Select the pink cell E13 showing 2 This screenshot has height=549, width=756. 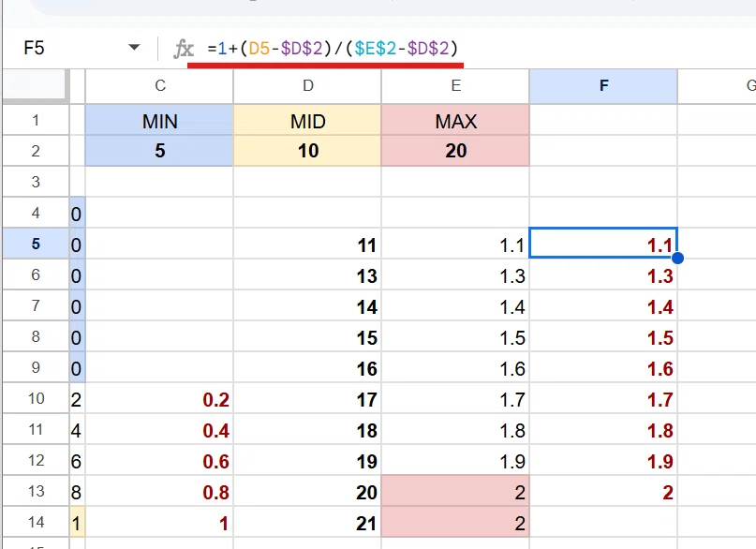pos(455,491)
